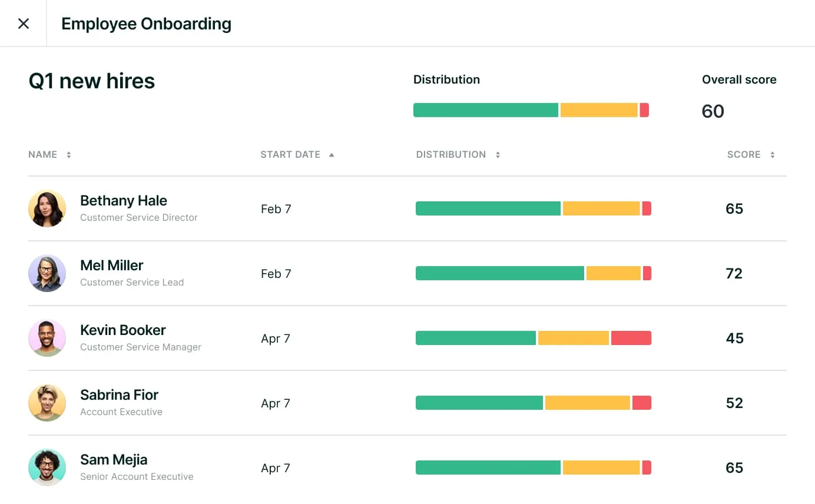Open Sam Mejia's profile avatar
The height and width of the screenshot is (504, 815).
(x=47, y=467)
